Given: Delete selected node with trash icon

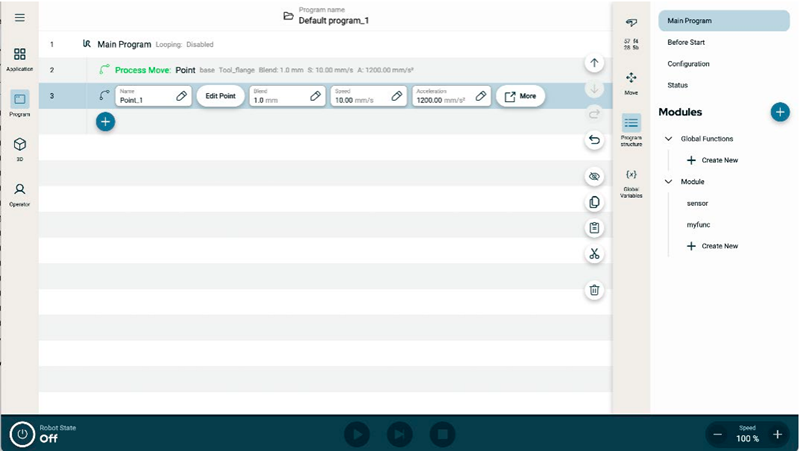Looking at the screenshot, I should pos(594,290).
